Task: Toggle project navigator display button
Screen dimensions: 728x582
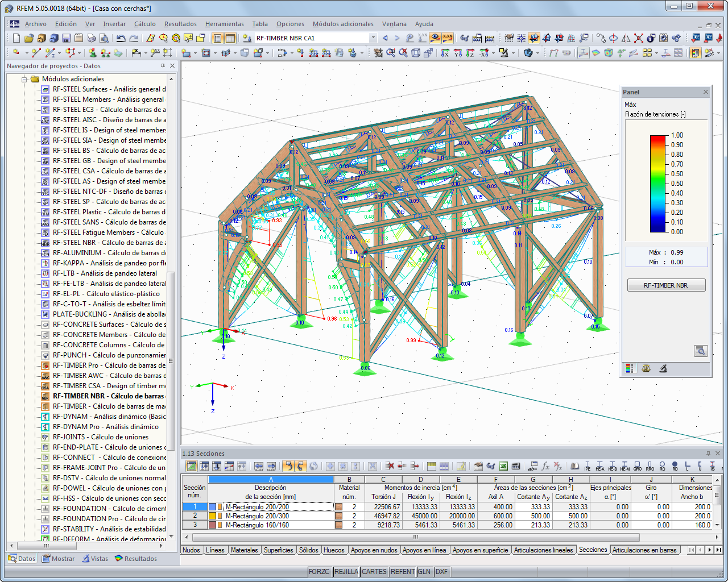Action: [x=217, y=38]
